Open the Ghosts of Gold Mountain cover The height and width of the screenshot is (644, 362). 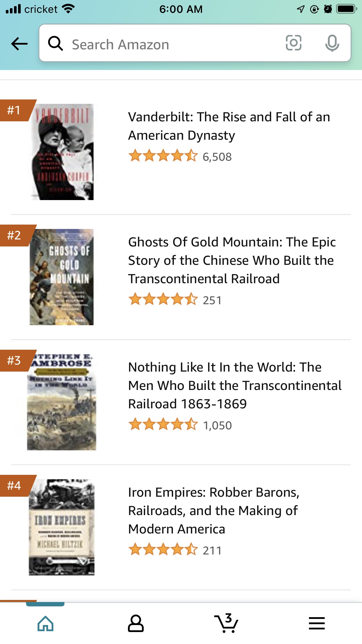(x=62, y=277)
